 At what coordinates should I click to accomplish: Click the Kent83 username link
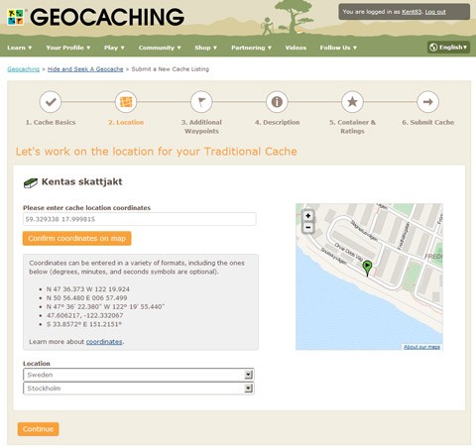pos(412,12)
